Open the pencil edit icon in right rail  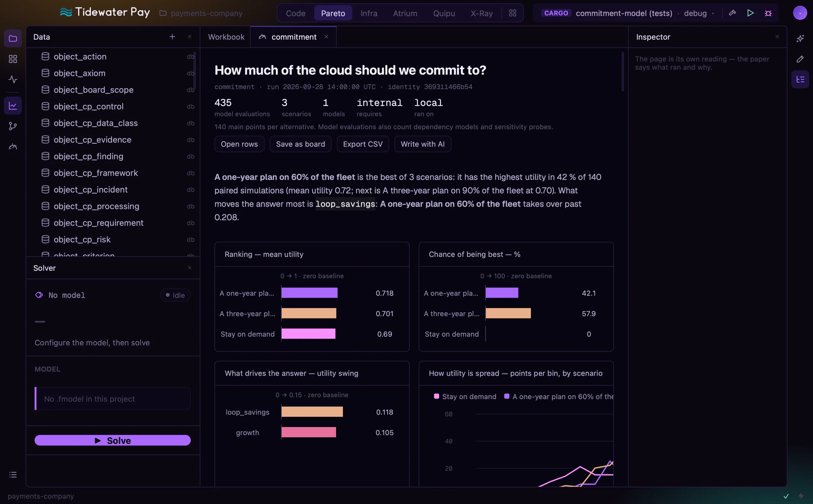point(800,59)
